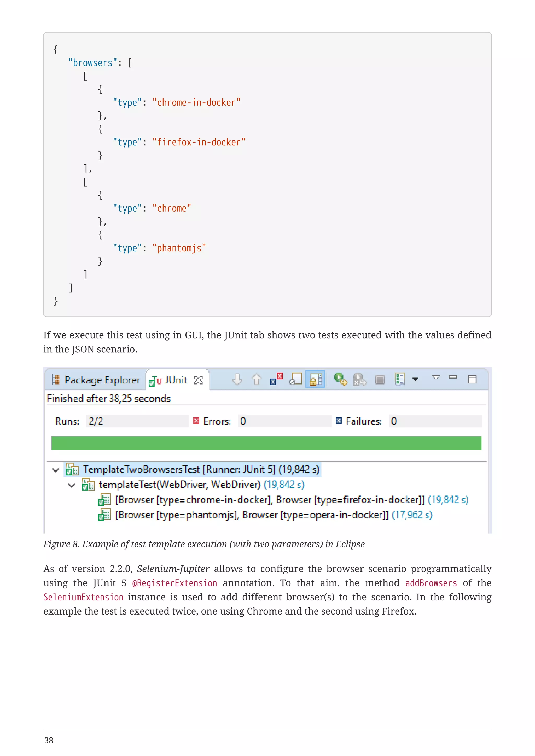Toggle Show Skipped Tests Only filter
Screen dimensions: 535x756
click(295, 379)
